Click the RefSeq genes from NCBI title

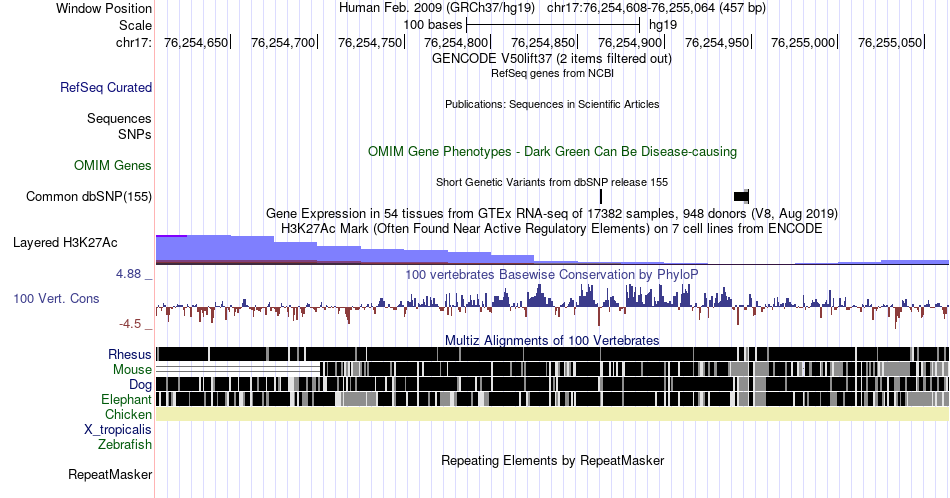pos(552,73)
